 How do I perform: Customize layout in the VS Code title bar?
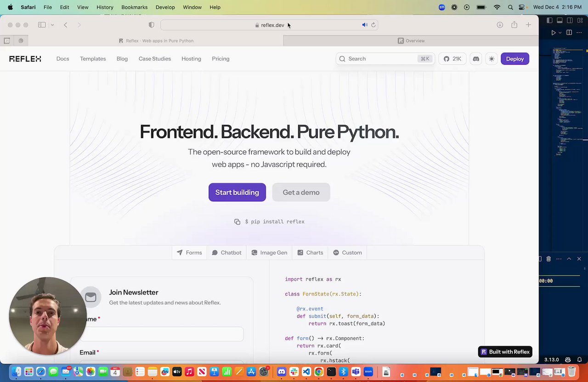pos(580,20)
